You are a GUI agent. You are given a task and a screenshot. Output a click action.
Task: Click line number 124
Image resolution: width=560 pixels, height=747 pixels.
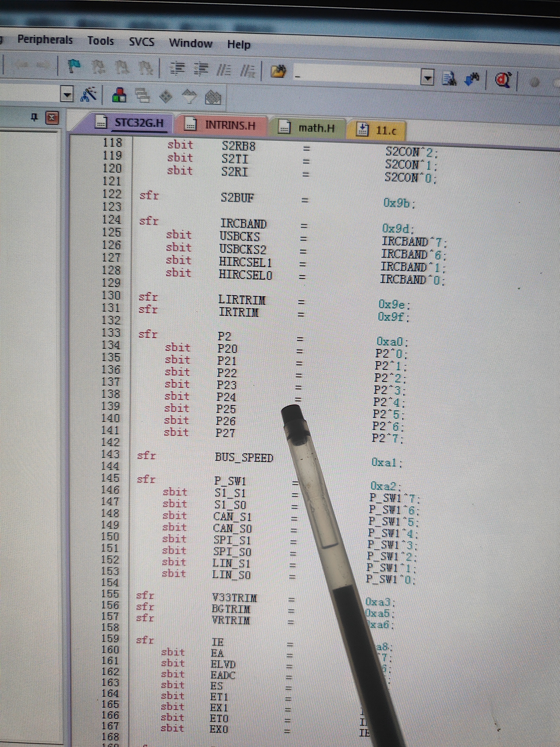click(x=111, y=219)
